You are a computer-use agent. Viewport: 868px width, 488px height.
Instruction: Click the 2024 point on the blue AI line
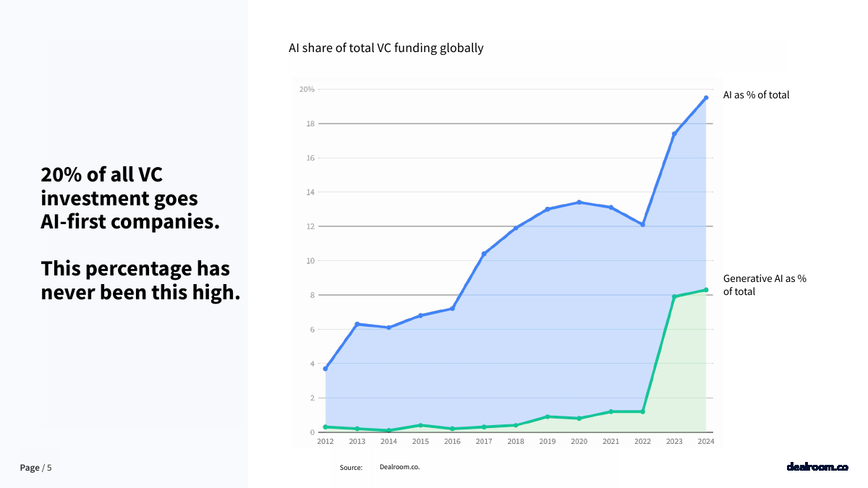click(706, 98)
